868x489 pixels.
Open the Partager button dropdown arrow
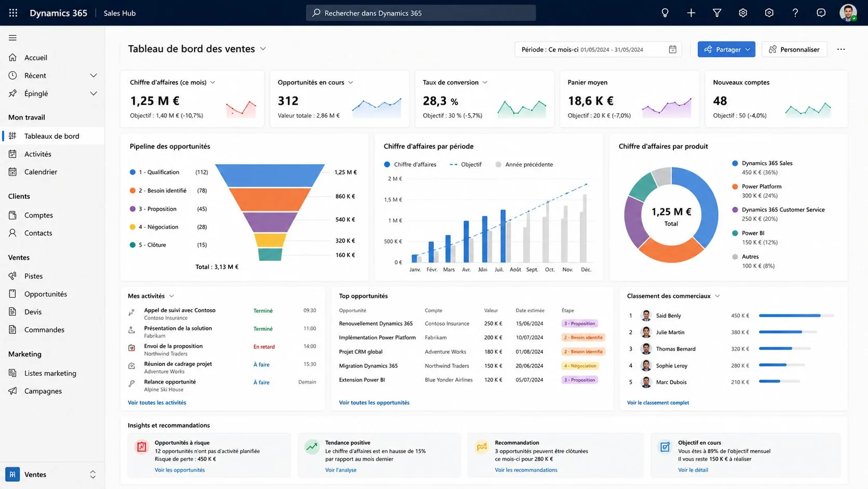748,49
